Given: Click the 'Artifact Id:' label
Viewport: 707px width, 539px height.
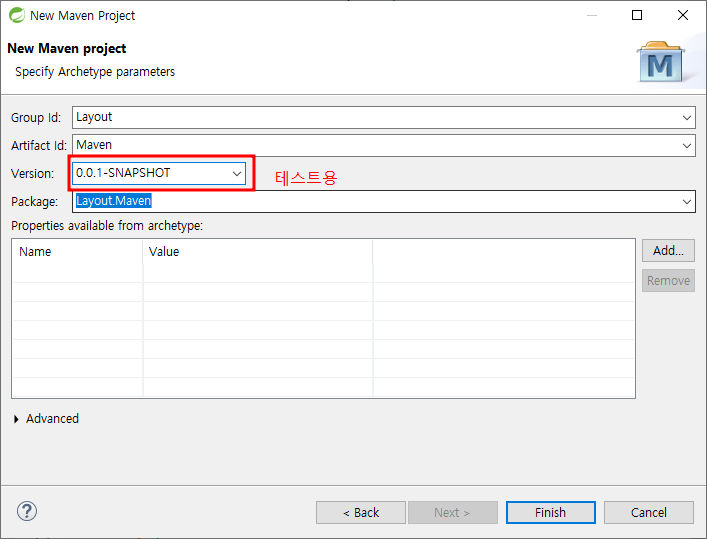Looking at the screenshot, I should pos(39,146).
